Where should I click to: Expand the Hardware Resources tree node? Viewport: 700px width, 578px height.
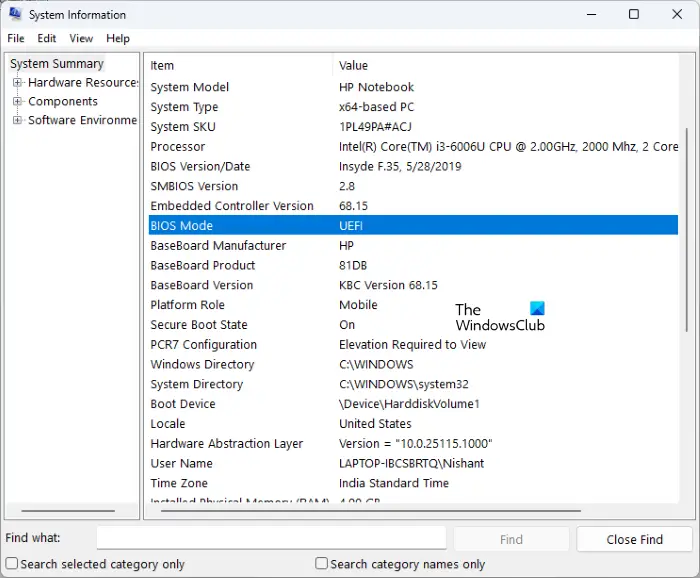[17, 83]
